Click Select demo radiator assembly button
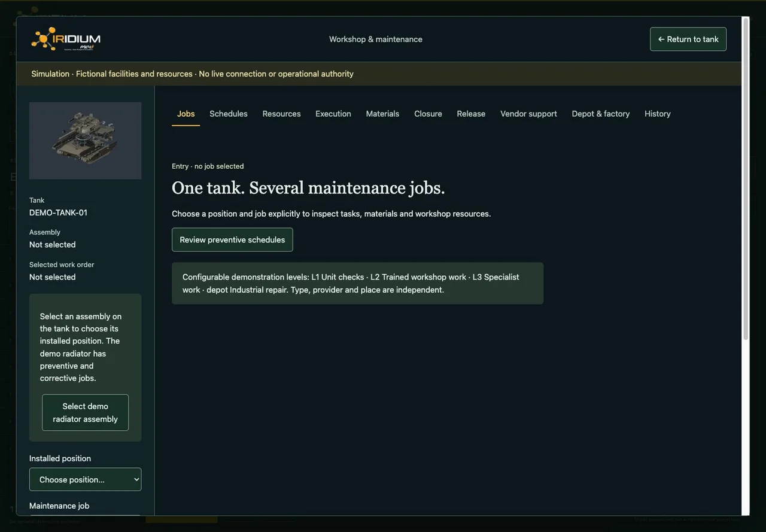766x532 pixels. point(85,413)
